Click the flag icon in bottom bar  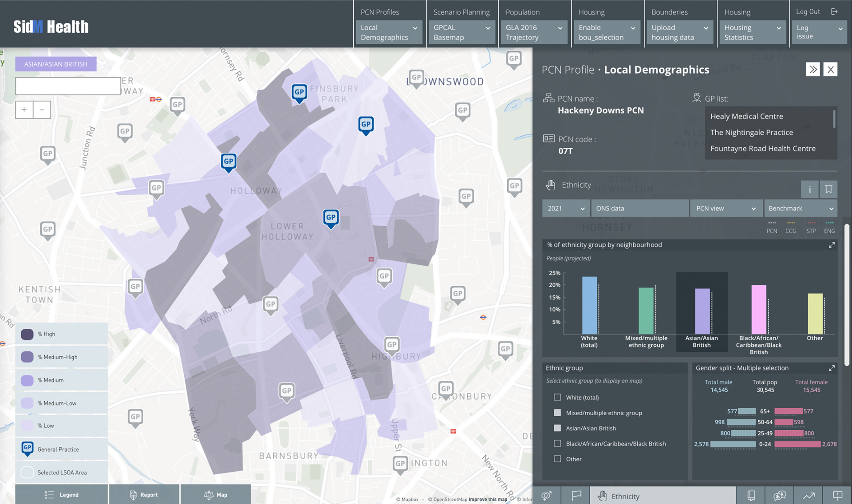click(576, 496)
